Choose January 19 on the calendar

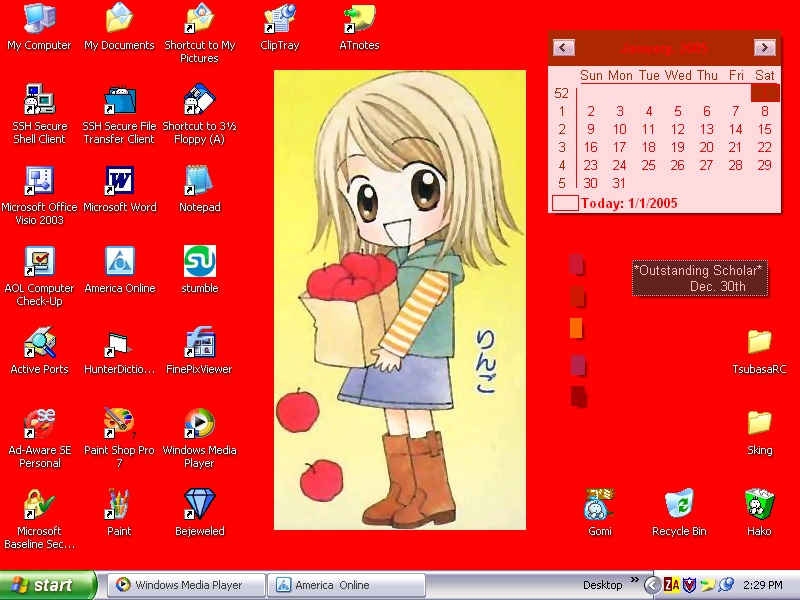coord(678,147)
